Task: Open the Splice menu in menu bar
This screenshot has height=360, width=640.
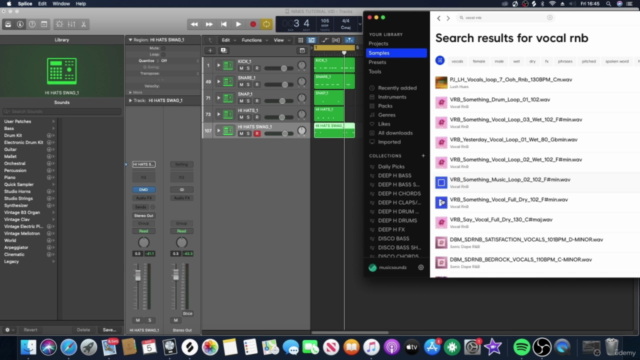Action: click(x=25, y=4)
